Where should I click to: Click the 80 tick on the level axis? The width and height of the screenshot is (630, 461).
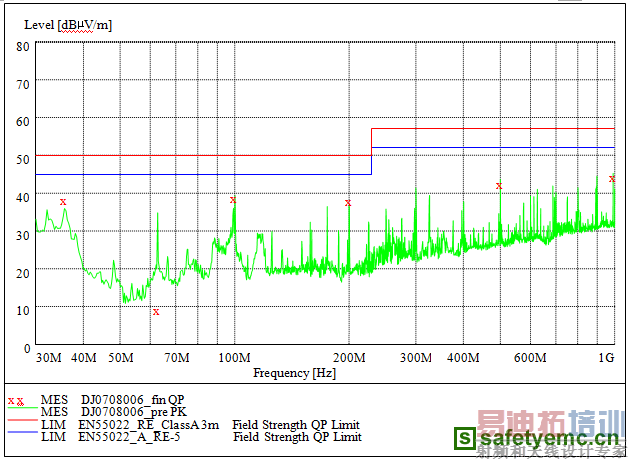23,46
